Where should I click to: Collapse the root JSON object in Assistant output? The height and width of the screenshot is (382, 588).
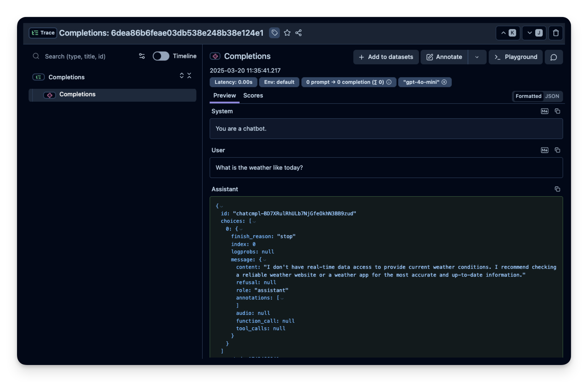pos(220,205)
